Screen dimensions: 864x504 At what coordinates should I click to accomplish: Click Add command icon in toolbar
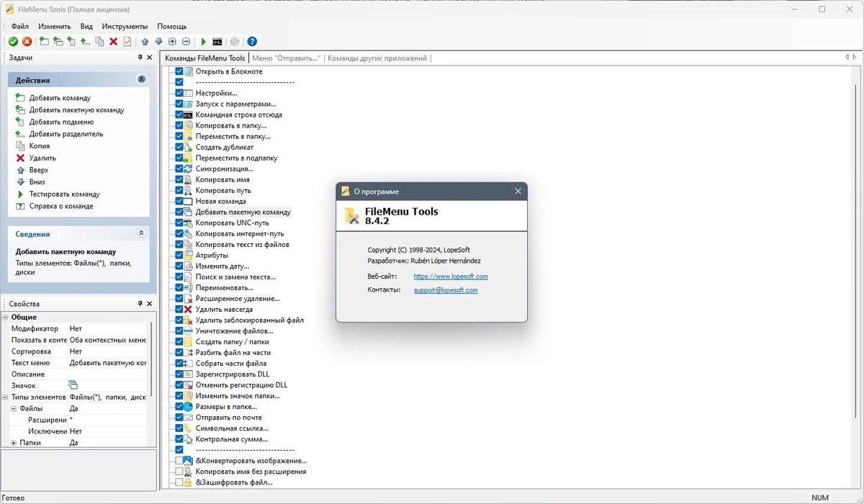(44, 42)
